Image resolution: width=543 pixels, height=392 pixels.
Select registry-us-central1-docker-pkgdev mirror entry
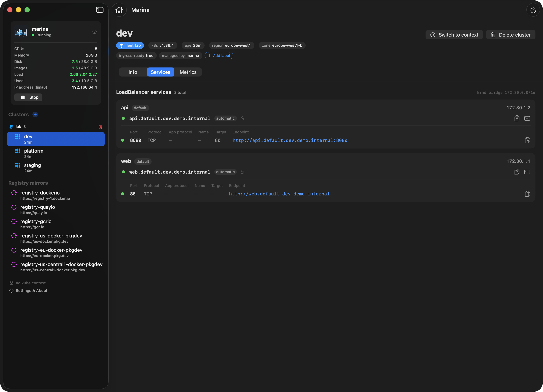(x=56, y=267)
